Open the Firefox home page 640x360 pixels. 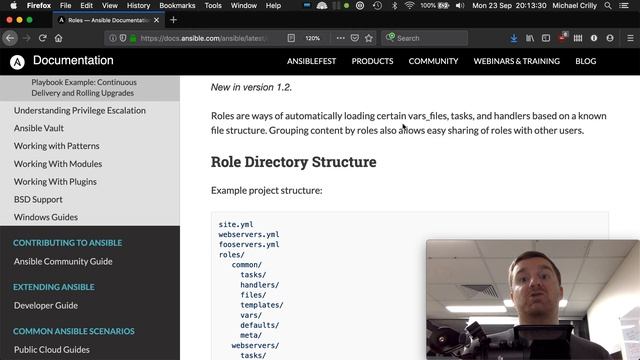pyautogui.click(x=58, y=38)
